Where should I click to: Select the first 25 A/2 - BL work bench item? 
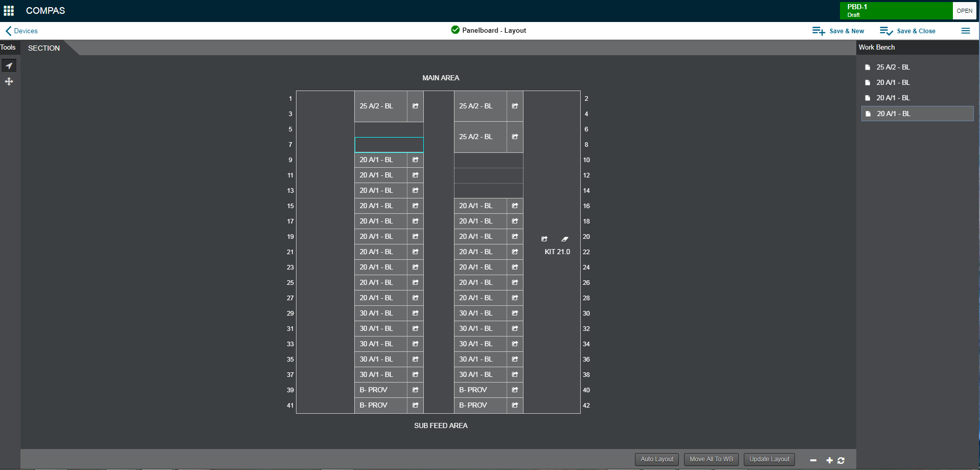pyautogui.click(x=893, y=67)
